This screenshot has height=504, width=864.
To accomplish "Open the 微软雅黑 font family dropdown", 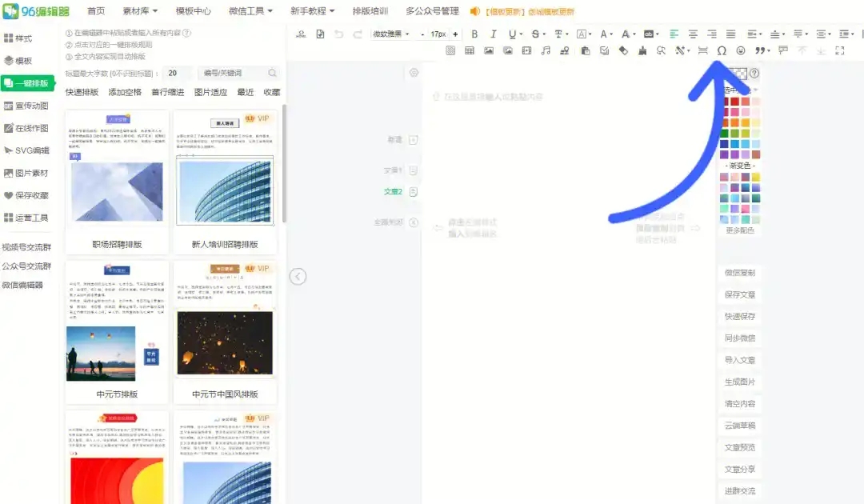I will tap(390, 34).
